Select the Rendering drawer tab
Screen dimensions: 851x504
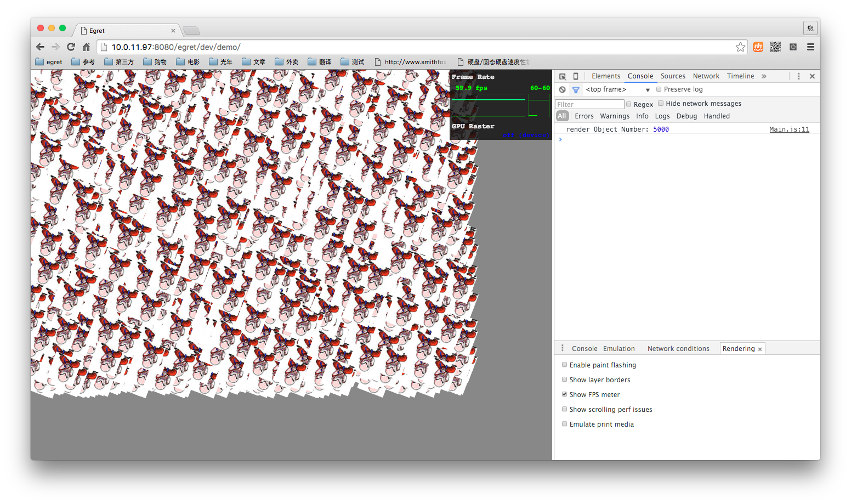coord(739,349)
